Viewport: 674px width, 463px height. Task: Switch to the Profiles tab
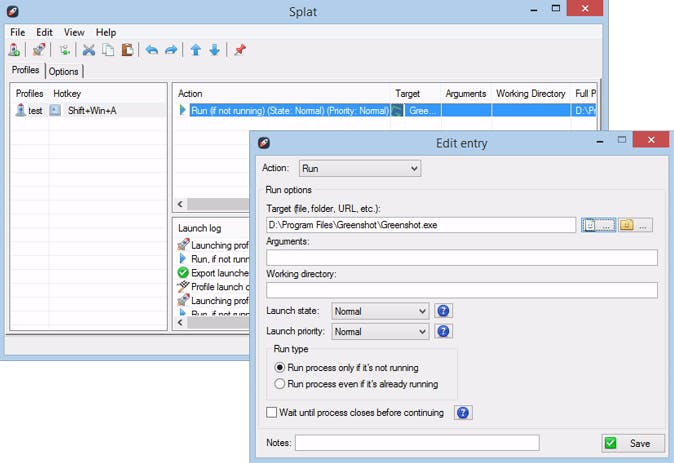pyautogui.click(x=26, y=70)
